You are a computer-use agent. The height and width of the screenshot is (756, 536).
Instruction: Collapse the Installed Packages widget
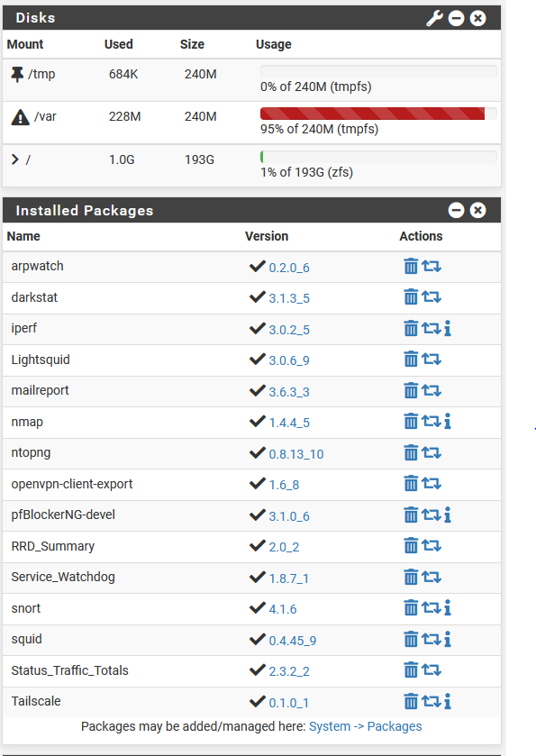(456, 210)
